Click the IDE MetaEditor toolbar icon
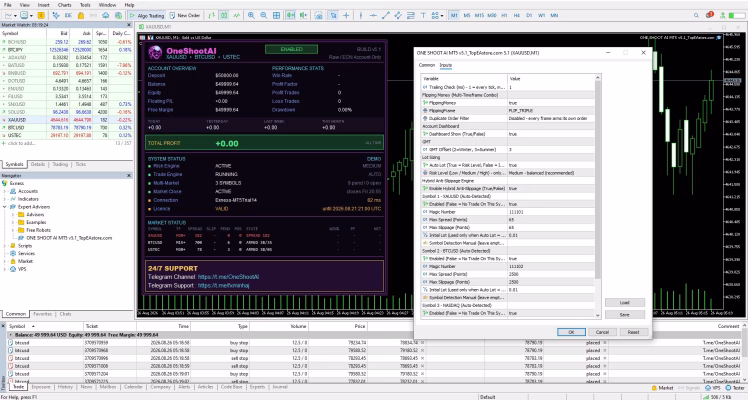This screenshot has height=400, width=748. click(68, 15)
